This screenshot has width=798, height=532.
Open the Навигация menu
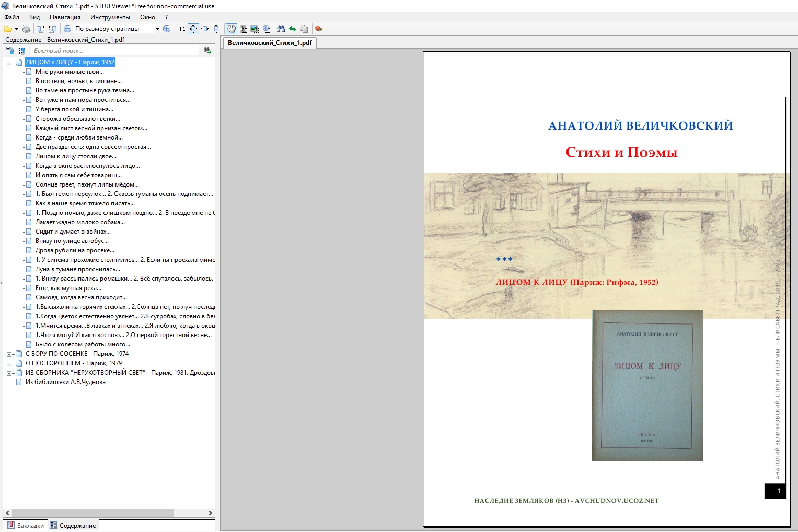tap(65, 17)
